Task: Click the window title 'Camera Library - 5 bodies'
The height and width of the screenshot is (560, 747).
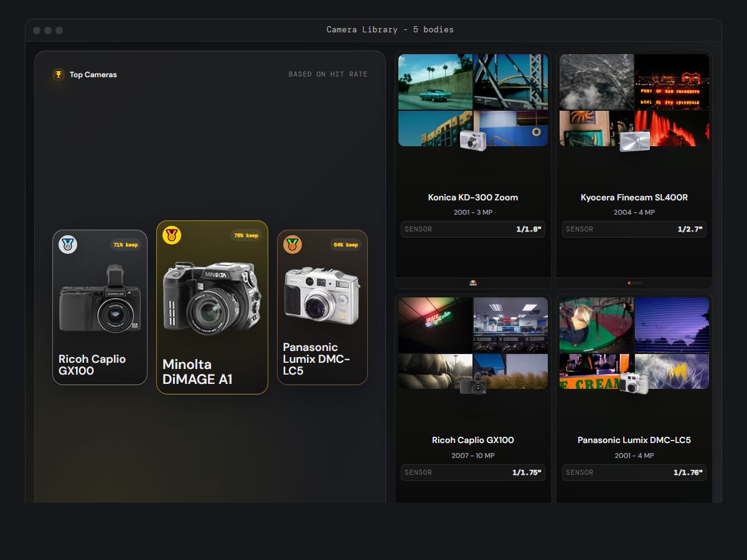Action: tap(390, 30)
